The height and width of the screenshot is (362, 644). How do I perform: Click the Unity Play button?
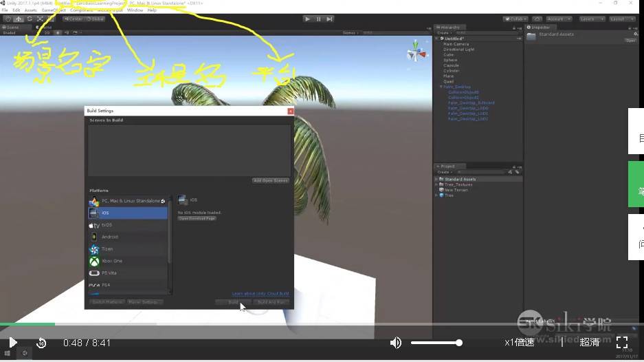click(307, 19)
